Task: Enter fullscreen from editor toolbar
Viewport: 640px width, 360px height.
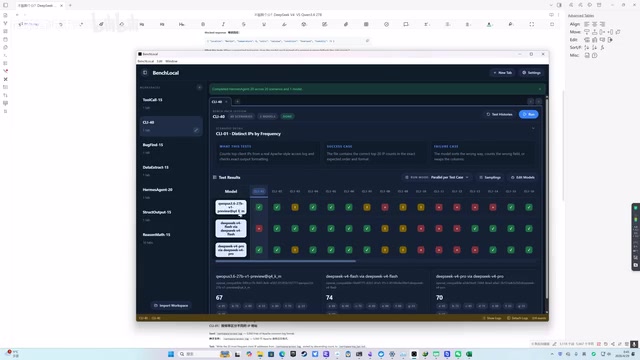Action: (x=531, y=24)
